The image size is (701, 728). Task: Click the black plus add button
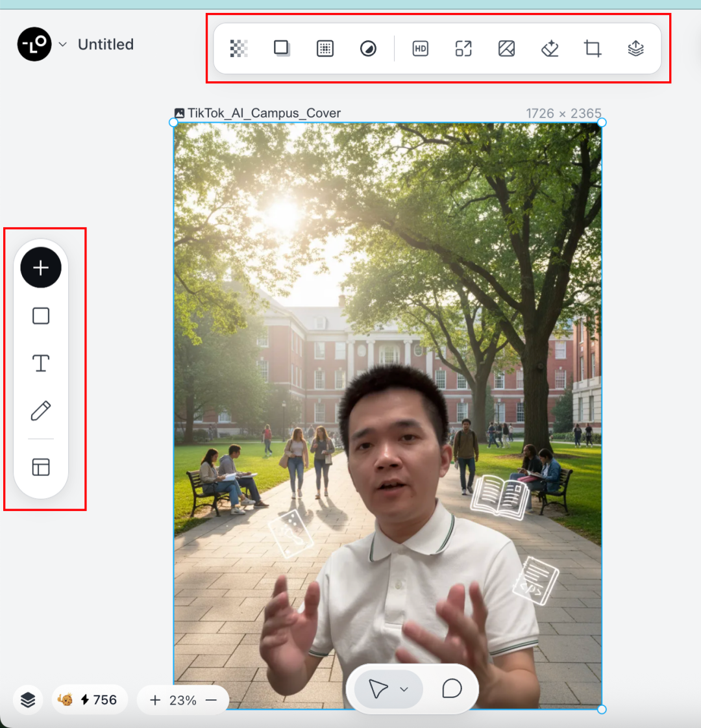pos(41,268)
